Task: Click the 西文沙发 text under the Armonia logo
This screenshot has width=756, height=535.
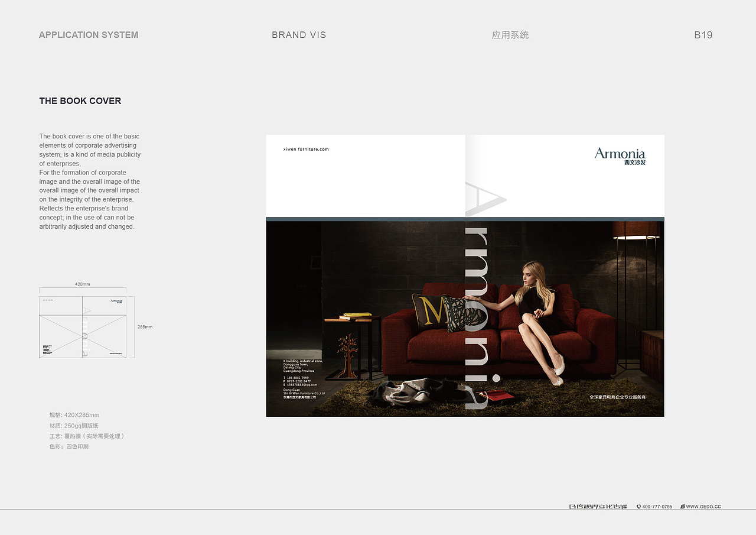Action: click(635, 163)
